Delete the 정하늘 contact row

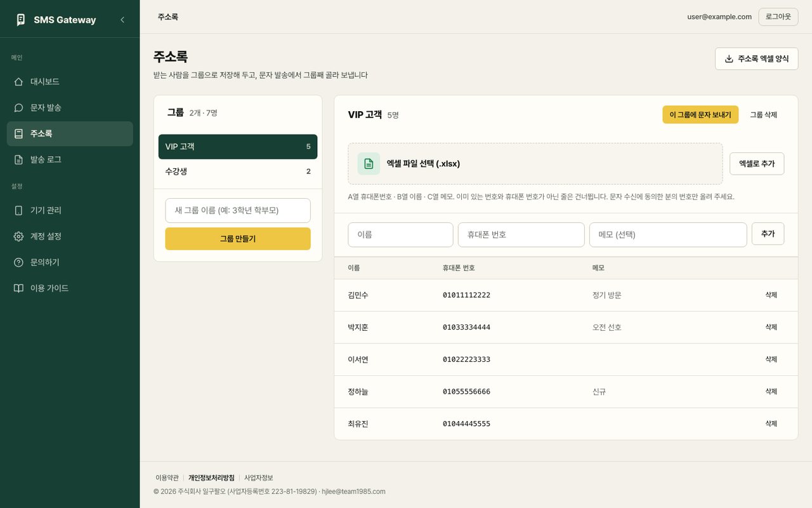[x=771, y=392]
